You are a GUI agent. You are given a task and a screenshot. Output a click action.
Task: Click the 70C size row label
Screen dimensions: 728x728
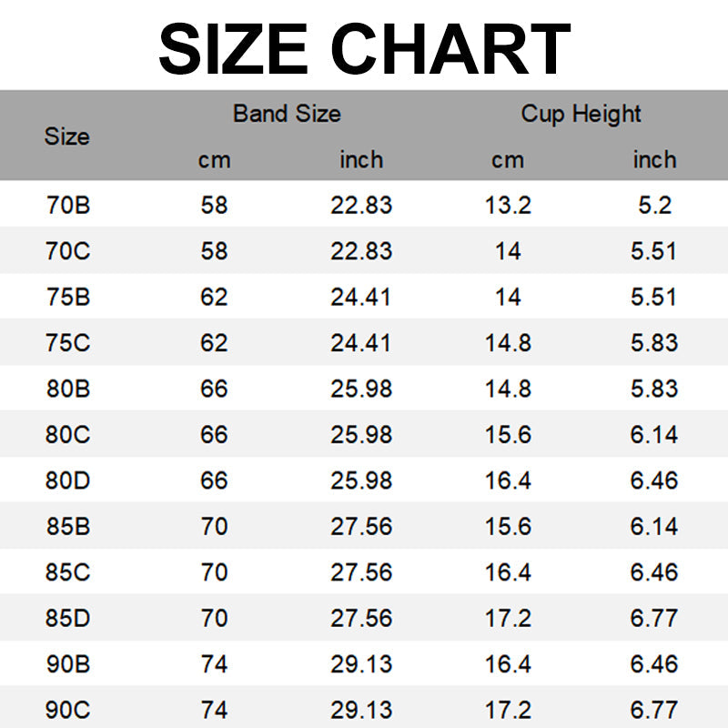[x=68, y=250]
